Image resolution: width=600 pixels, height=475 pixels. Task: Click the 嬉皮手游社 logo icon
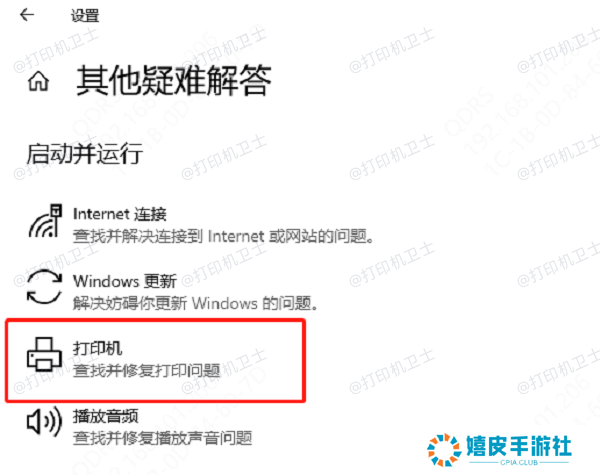pos(444,450)
